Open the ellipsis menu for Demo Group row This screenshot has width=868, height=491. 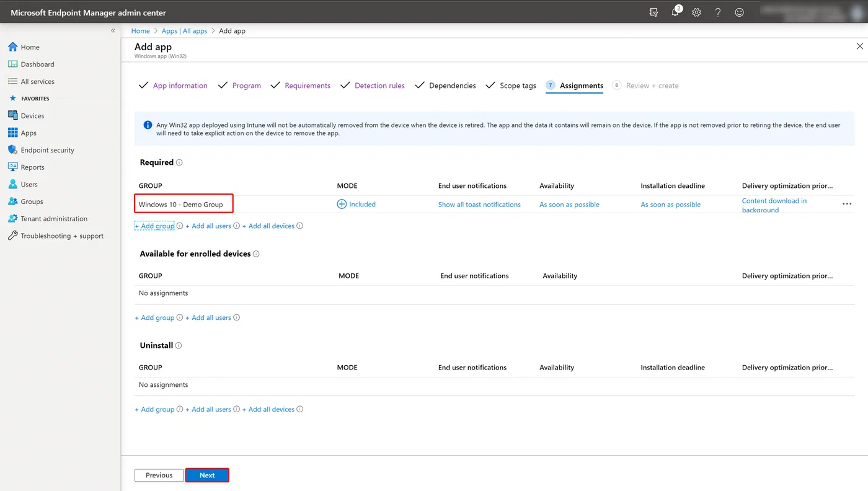pyautogui.click(x=847, y=204)
